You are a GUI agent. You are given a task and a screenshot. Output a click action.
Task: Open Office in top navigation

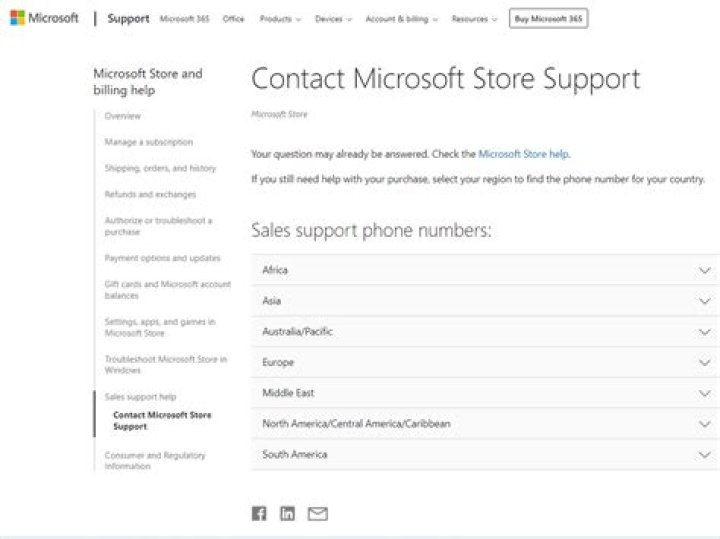click(x=233, y=19)
